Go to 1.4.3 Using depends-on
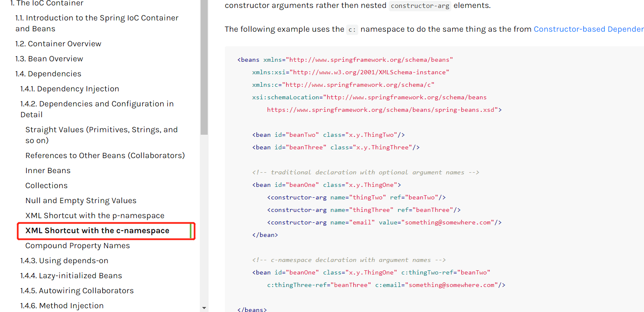Image resolution: width=644 pixels, height=312 pixels. tap(64, 261)
